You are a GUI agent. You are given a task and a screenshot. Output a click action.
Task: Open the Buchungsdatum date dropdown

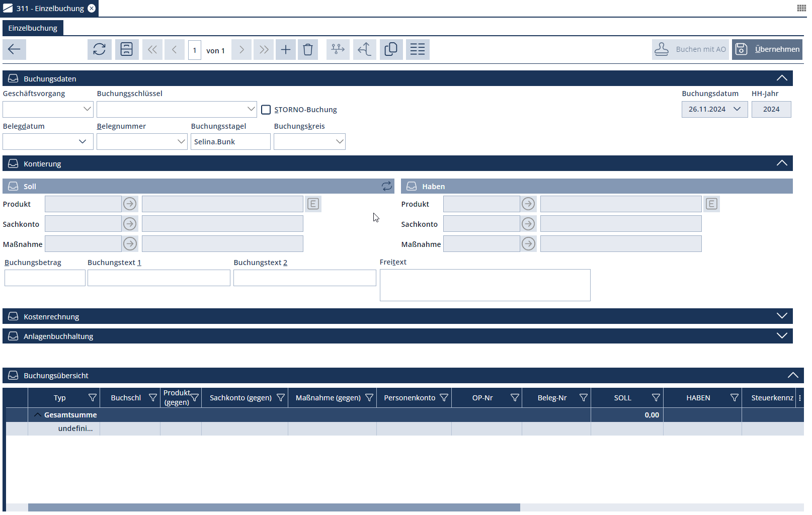point(737,109)
